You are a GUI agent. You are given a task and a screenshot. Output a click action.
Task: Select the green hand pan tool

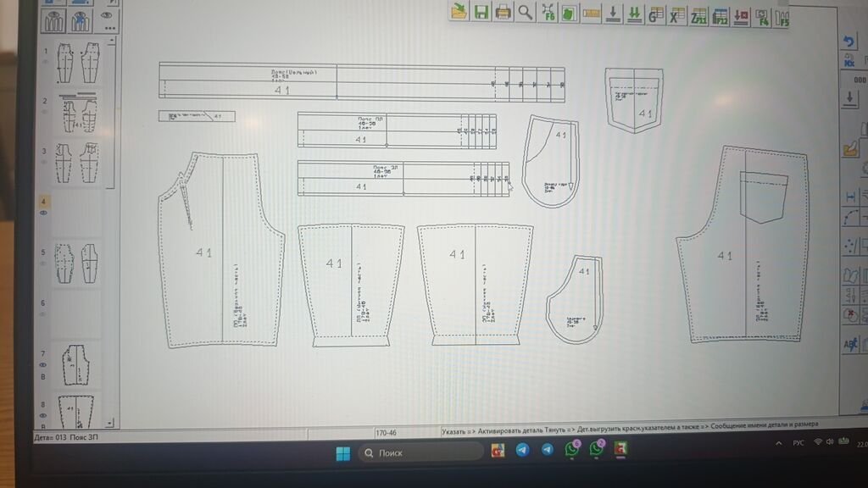pyautogui.click(x=569, y=14)
